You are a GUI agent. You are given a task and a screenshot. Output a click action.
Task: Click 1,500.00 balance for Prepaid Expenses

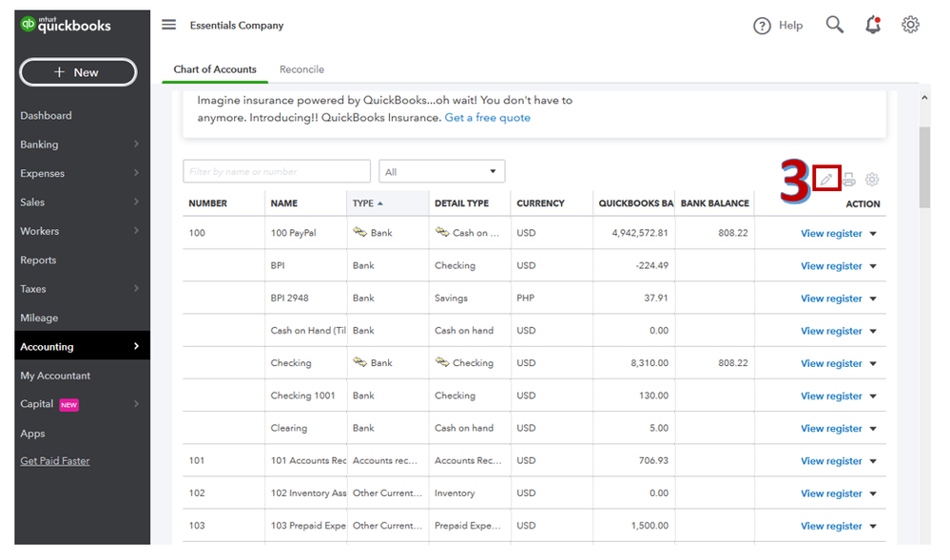click(x=650, y=526)
